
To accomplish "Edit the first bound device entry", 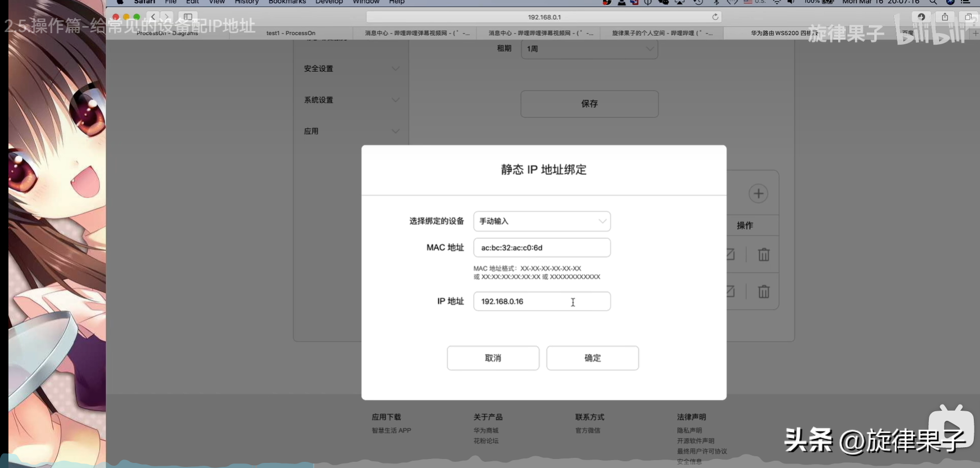I will pyautogui.click(x=730, y=255).
